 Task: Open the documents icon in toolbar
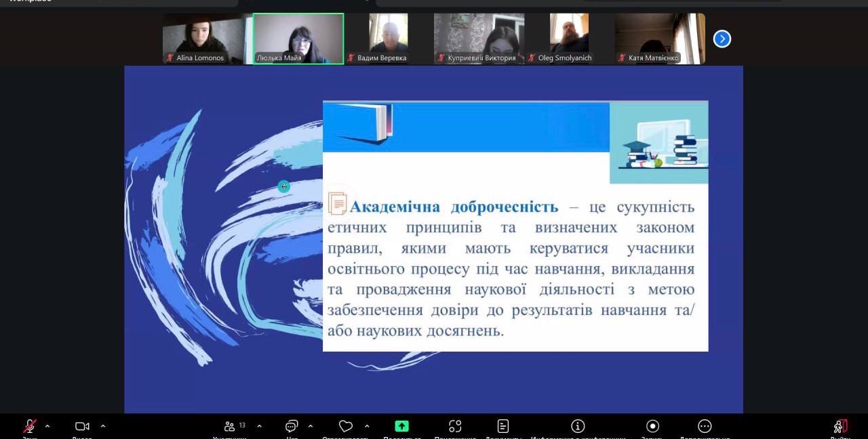pos(503,426)
